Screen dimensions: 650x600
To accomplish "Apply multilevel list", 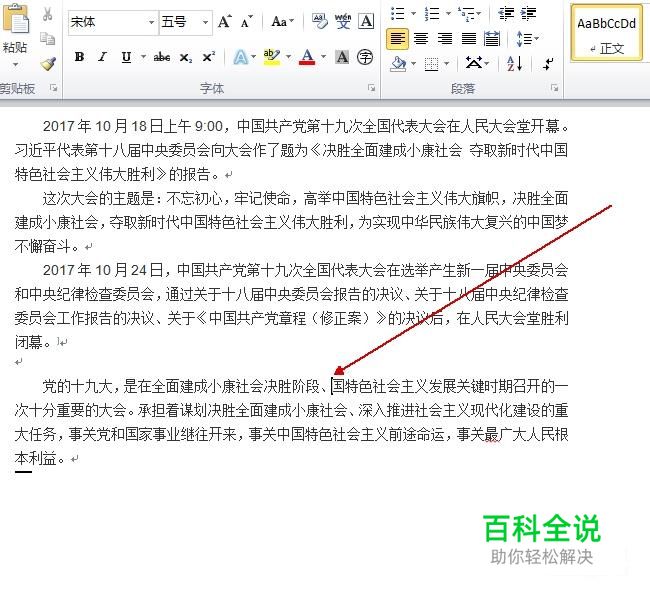I will (x=467, y=14).
